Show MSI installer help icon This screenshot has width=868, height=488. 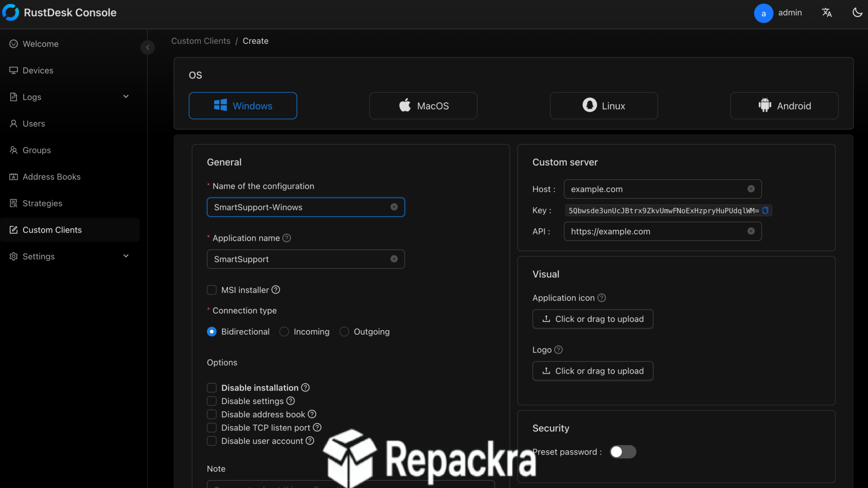tap(276, 290)
